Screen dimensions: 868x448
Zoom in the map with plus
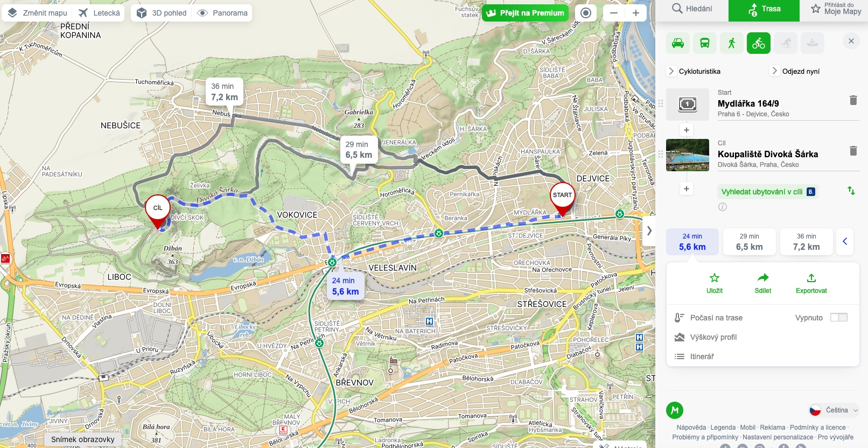point(636,13)
